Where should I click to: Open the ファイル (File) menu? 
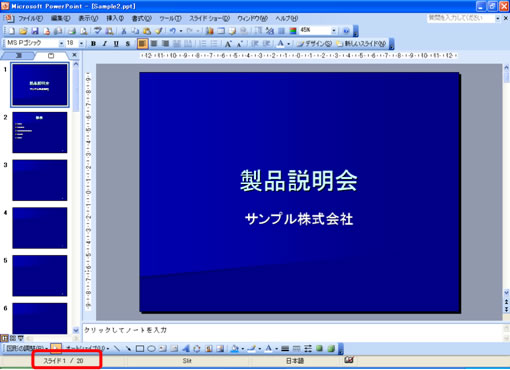[x=30, y=19]
